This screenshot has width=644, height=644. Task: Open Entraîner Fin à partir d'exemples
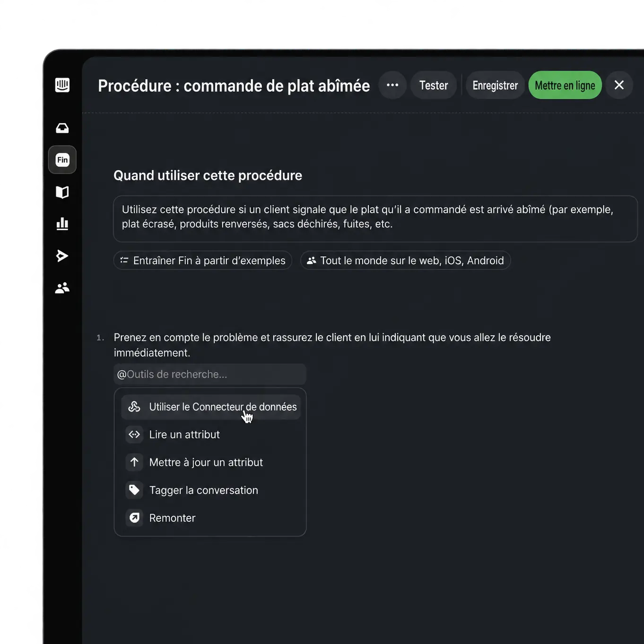pos(203,261)
